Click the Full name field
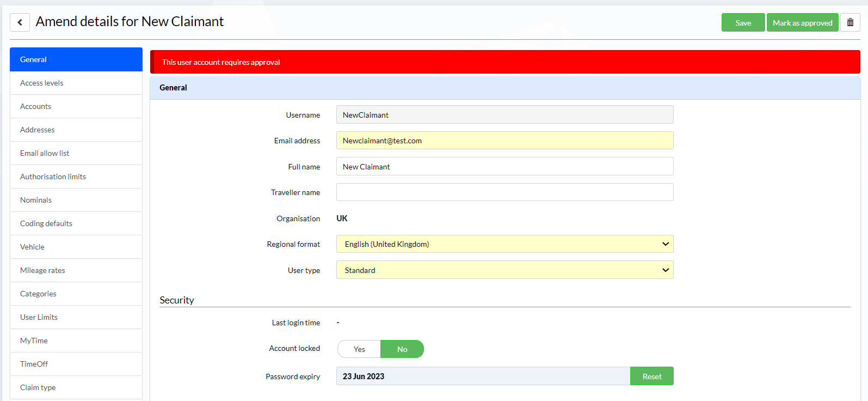This screenshot has height=401, width=868. point(505,166)
